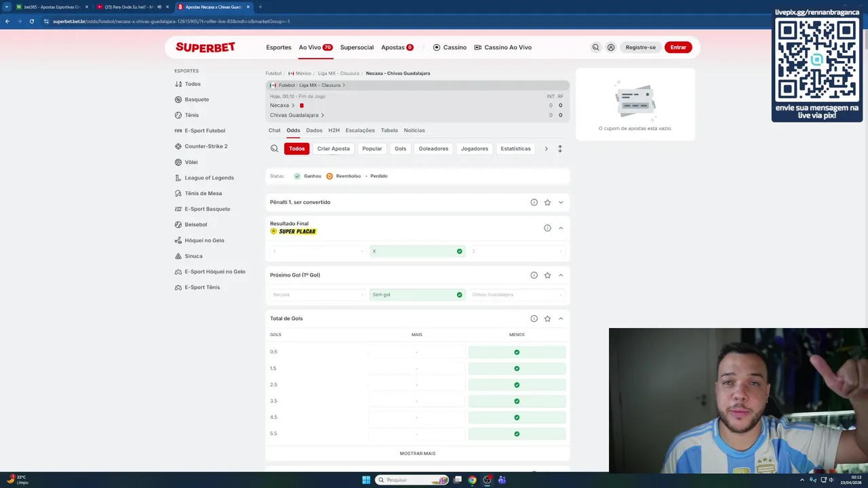Select Menos 5.5 goals outcome
This screenshot has width=868, height=488.
pyautogui.click(x=517, y=433)
